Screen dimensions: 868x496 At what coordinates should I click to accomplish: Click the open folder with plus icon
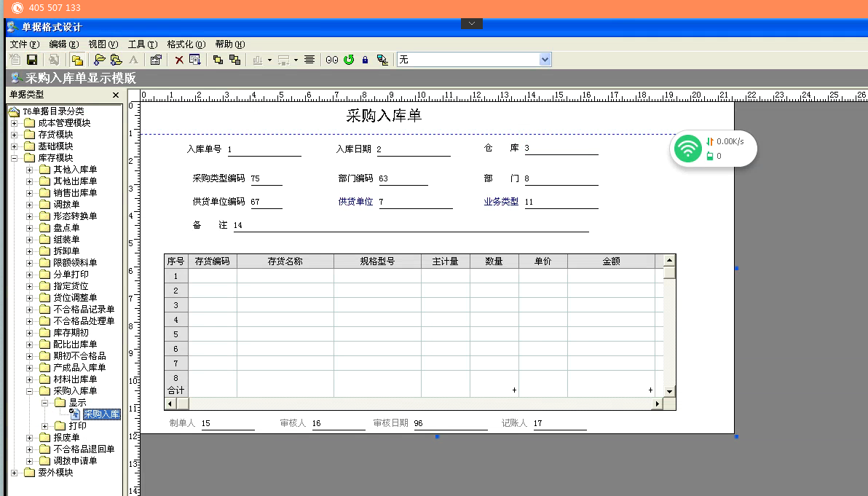[100, 60]
